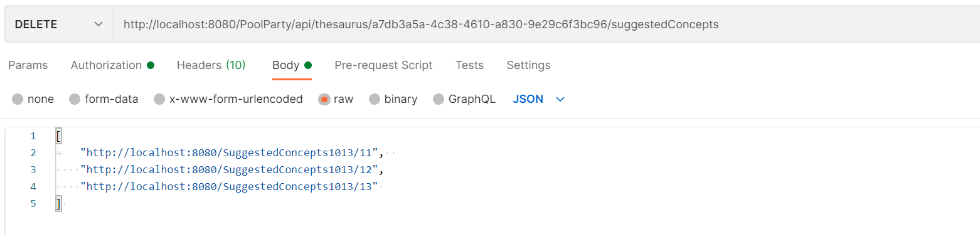Open the DELETE method dropdown

[x=59, y=24]
